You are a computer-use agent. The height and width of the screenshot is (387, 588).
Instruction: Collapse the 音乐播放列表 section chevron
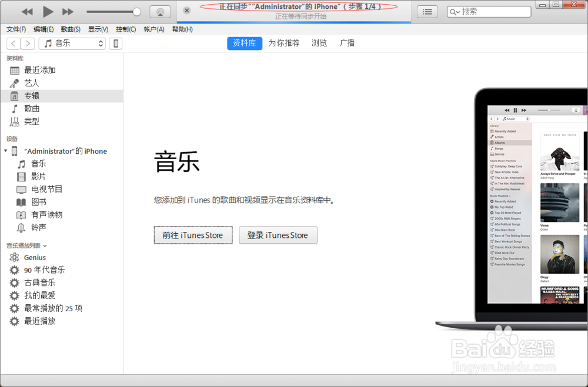45,245
